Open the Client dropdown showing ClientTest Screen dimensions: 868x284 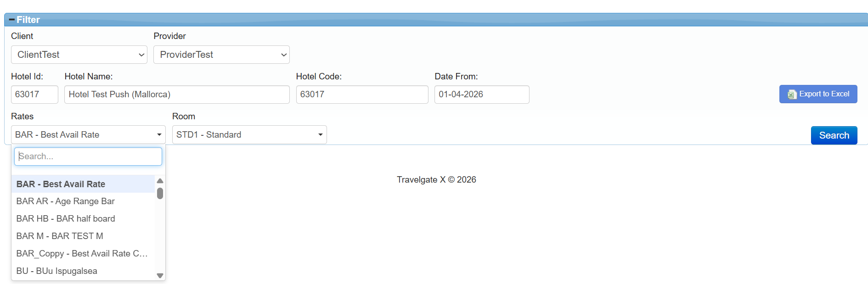(x=79, y=54)
